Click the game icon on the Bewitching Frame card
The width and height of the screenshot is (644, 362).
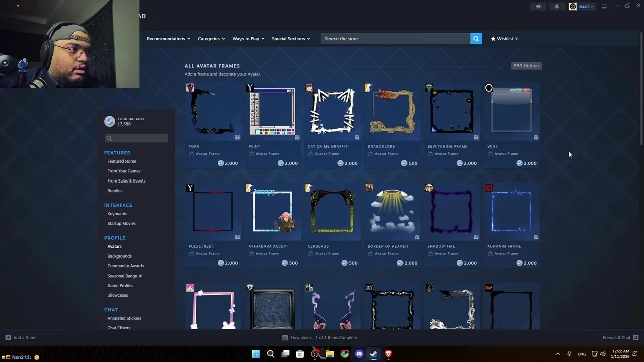(x=429, y=88)
